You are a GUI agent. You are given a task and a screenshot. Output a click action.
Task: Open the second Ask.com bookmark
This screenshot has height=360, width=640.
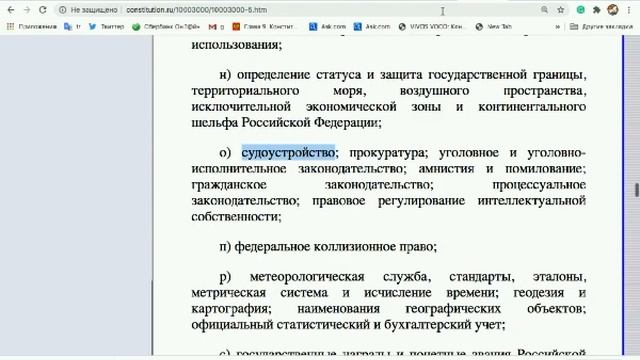pos(372,27)
